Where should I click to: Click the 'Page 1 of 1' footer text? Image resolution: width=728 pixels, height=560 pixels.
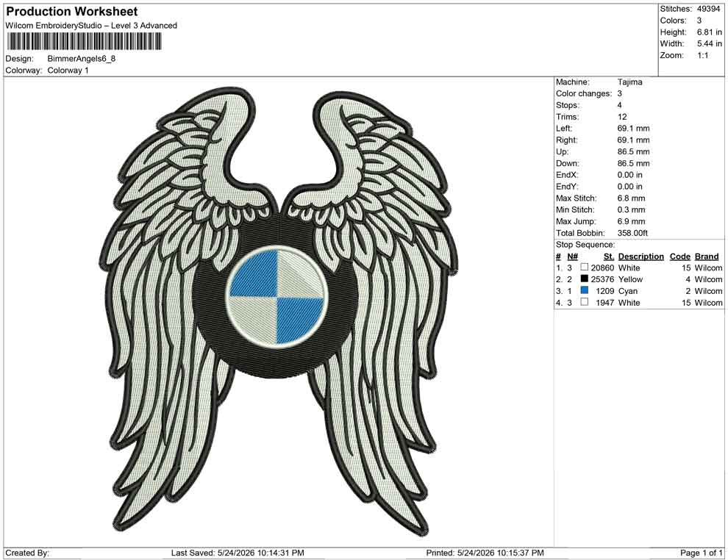[701, 553]
